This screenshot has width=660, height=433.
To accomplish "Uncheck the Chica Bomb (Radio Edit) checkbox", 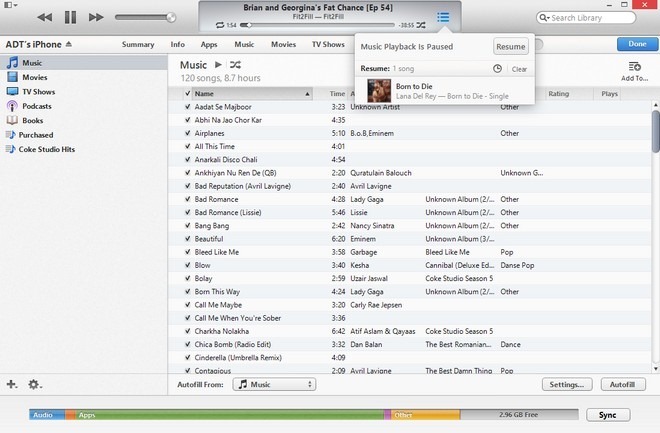I will pos(187,344).
